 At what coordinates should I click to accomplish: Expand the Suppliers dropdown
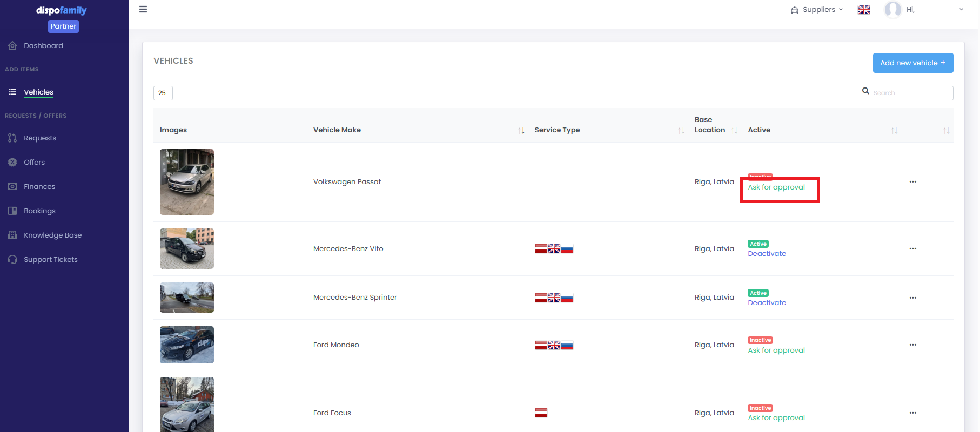pos(816,10)
